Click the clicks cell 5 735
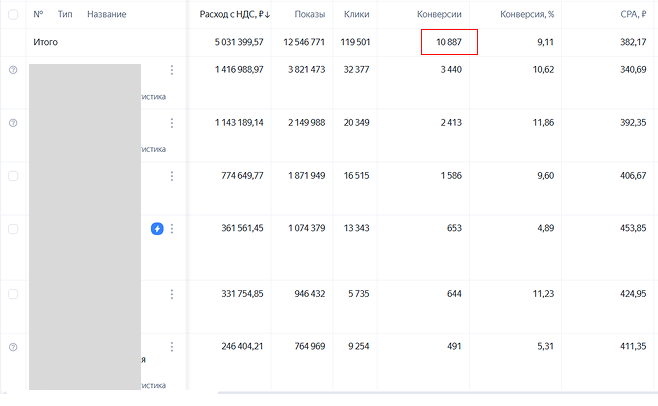 click(x=359, y=293)
